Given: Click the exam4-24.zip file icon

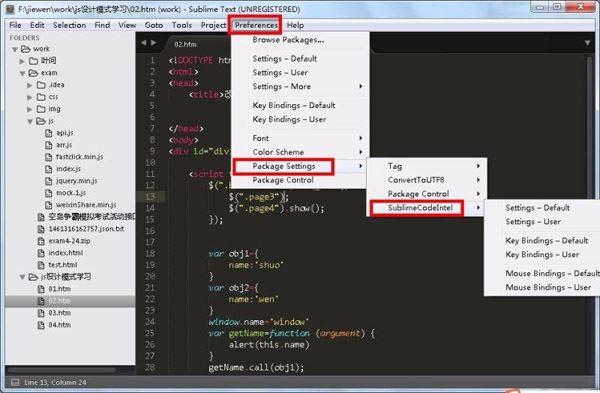Looking at the screenshot, I should 41,241.
